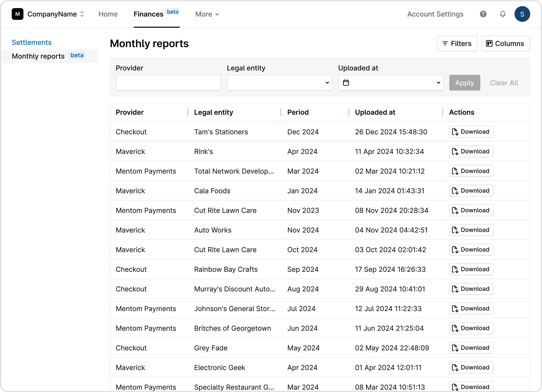Click the Provider filter input field
Screen dimensions: 542x392
(168, 83)
